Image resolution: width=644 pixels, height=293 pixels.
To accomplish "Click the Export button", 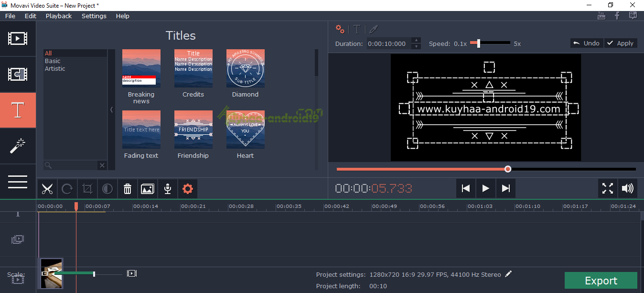I will click(x=601, y=281).
